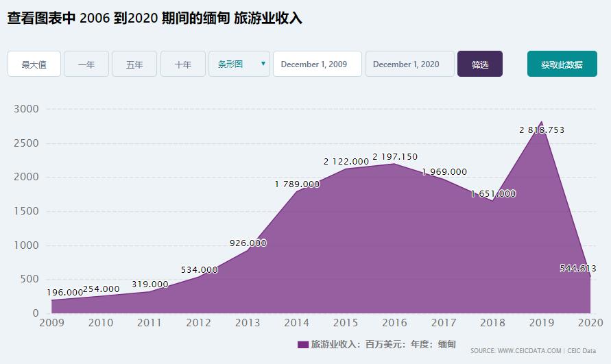Edit the December 1, 2020 end date
The image size is (611, 364).
pos(409,64)
